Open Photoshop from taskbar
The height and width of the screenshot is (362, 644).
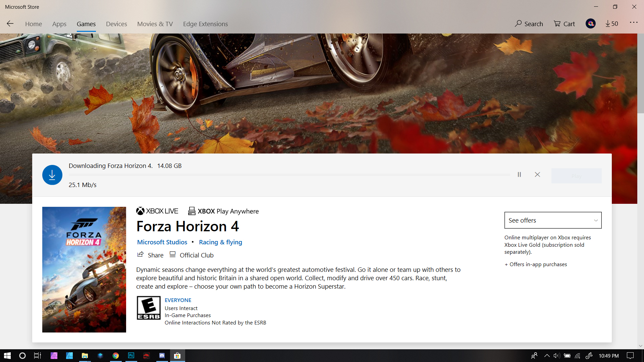(x=131, y=356)
